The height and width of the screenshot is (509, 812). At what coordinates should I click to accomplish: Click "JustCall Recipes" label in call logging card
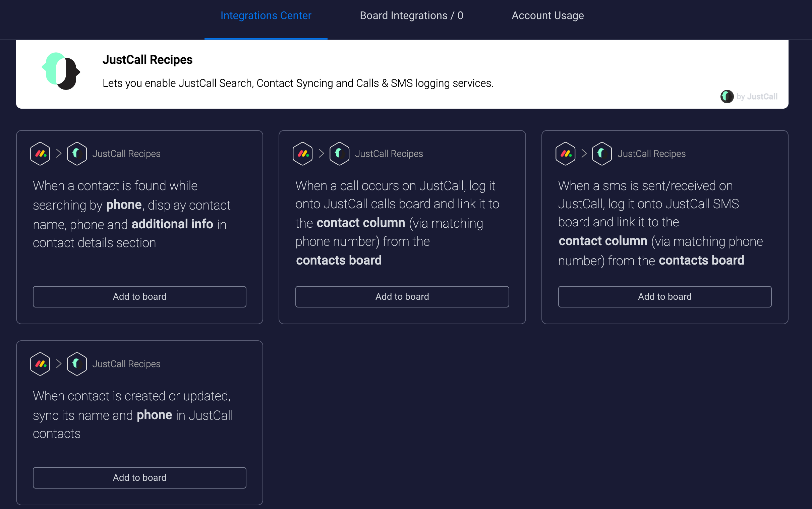click(x=389, y=154)
